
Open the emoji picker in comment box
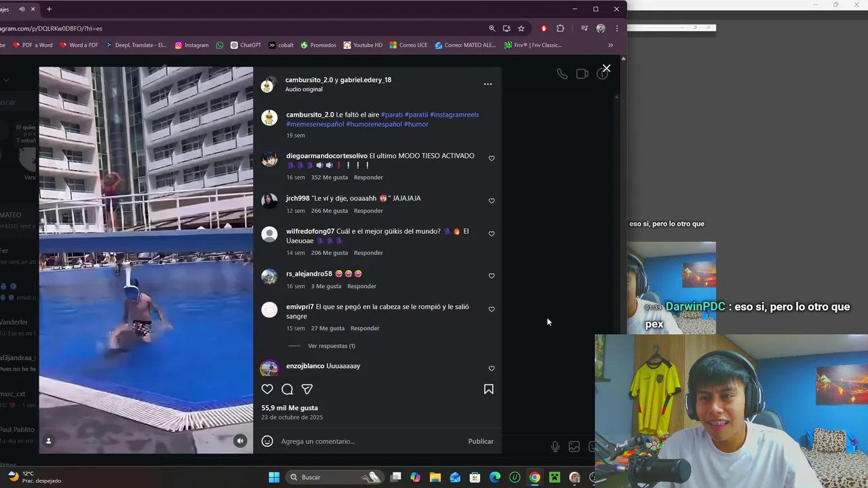click(x=267, y=441)
